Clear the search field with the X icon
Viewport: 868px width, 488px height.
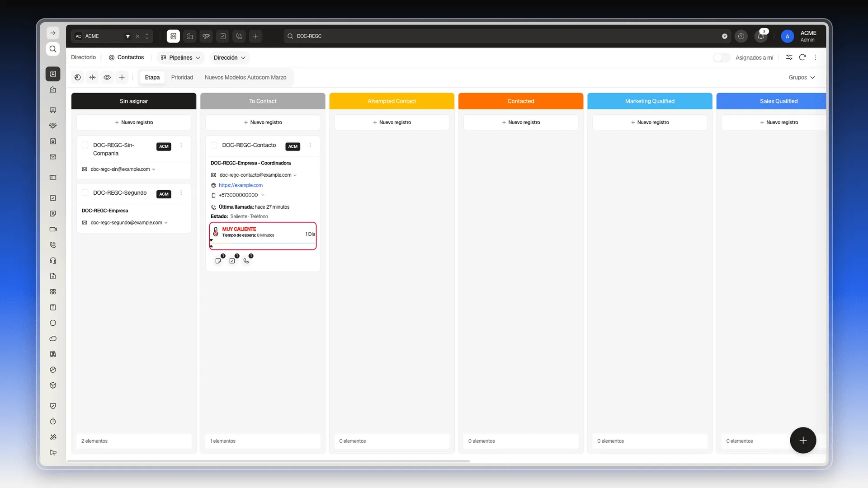pyautogui.click(x=725, y=36)
